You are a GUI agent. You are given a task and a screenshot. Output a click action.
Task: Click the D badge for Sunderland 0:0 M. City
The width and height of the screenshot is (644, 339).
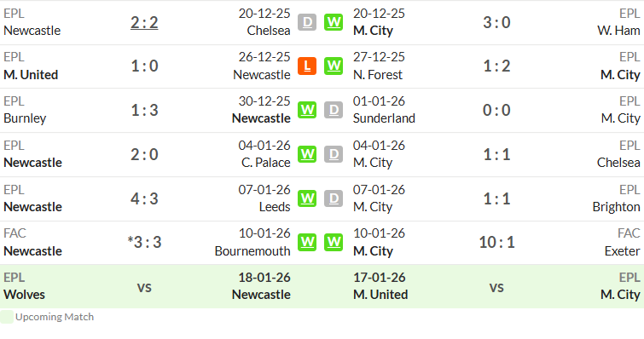(334, 110)
